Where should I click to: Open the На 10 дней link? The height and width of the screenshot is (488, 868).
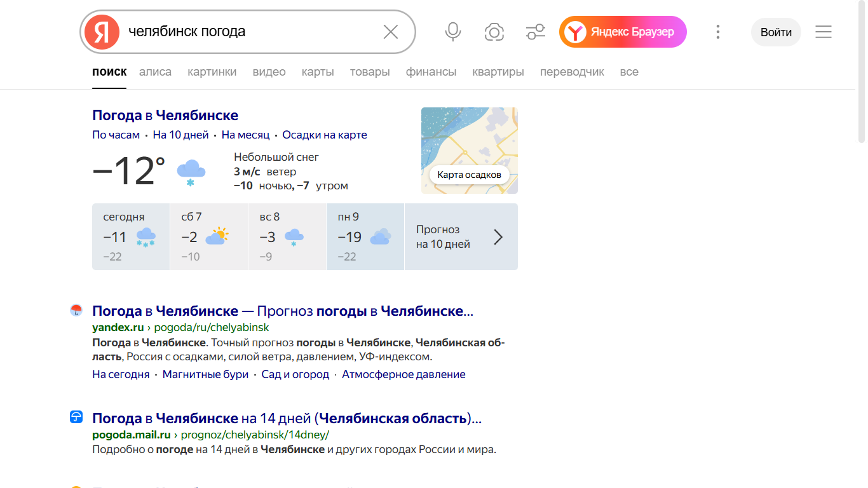[x=180, y=135]
